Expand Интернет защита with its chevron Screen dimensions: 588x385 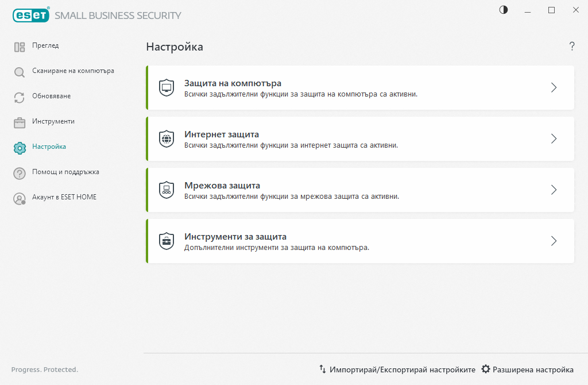[x=554, y=138]
